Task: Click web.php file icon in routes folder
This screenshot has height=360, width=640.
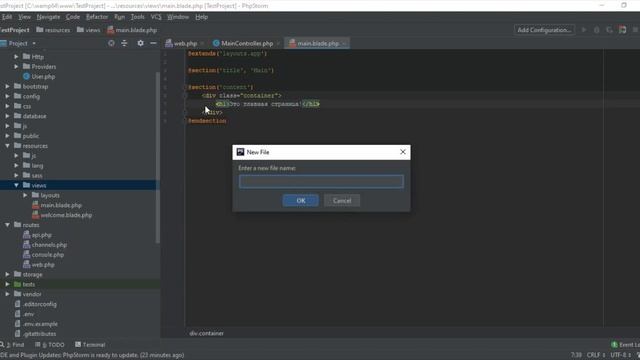Action: (x=27, y=264)
